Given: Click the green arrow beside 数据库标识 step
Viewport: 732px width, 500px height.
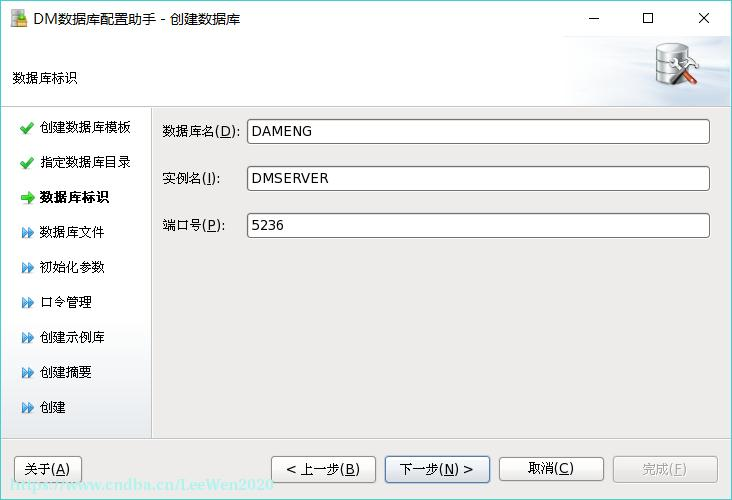Looking at the screenshot, I should point(28,197).
